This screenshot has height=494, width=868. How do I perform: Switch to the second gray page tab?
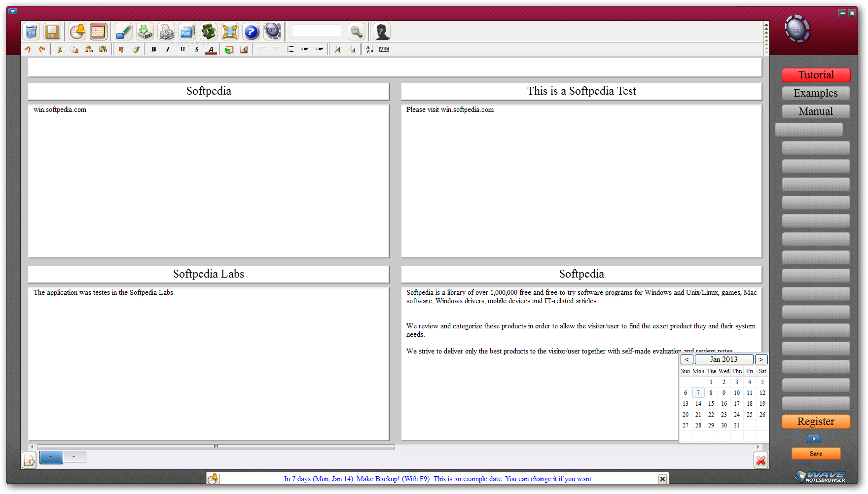point(74,457)
